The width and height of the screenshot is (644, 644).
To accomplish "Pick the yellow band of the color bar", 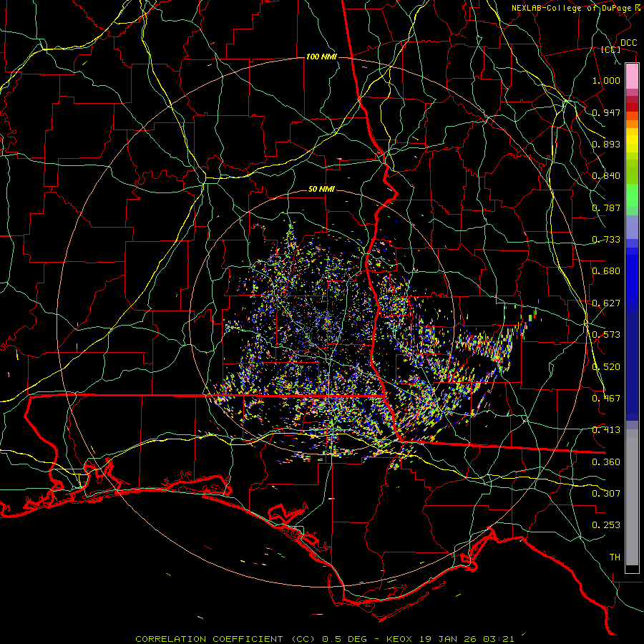I will tap(632, 141).
